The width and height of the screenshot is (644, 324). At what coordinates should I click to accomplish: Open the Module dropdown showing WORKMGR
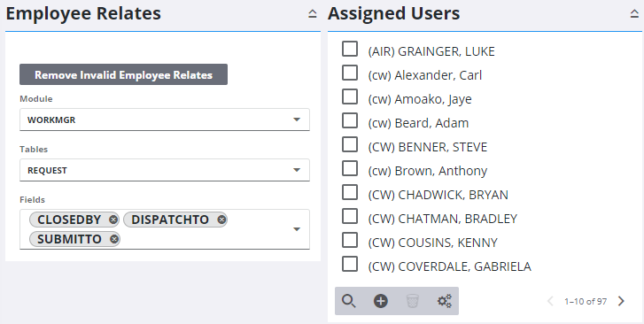click(x=164, y=120)
